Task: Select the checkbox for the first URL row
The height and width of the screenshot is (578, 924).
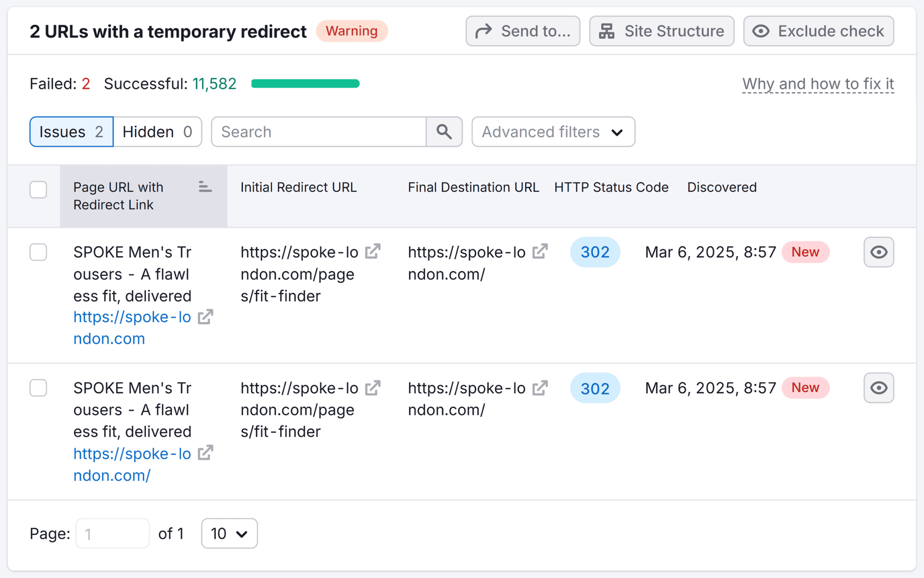Action: (x=38, y=252)
